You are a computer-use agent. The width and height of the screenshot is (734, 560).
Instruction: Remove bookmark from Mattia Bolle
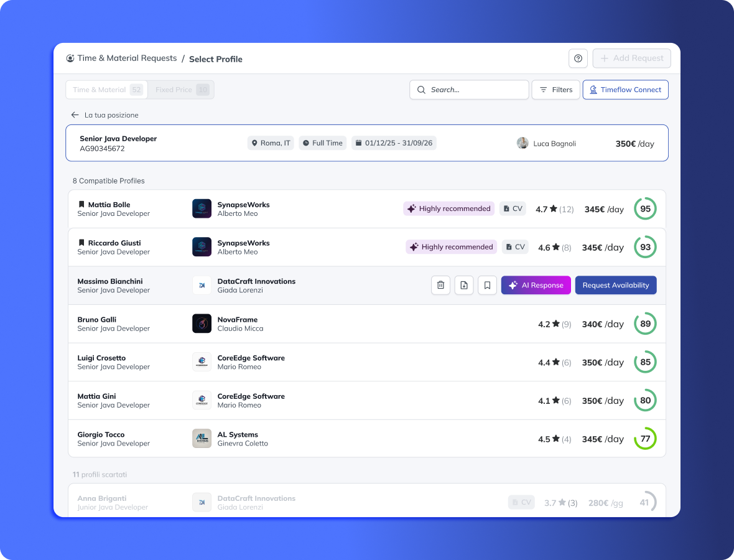[81, 205]
